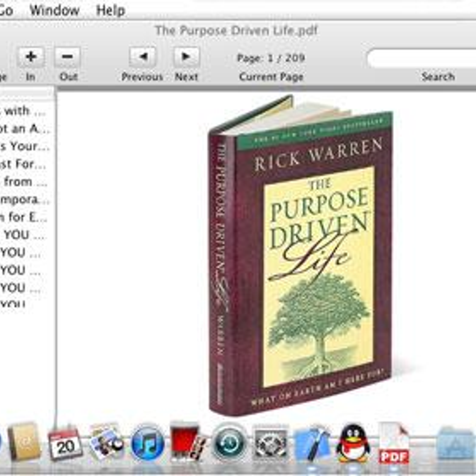Open Time Machine from the dock
476x476 pixels.
(229, 443)
